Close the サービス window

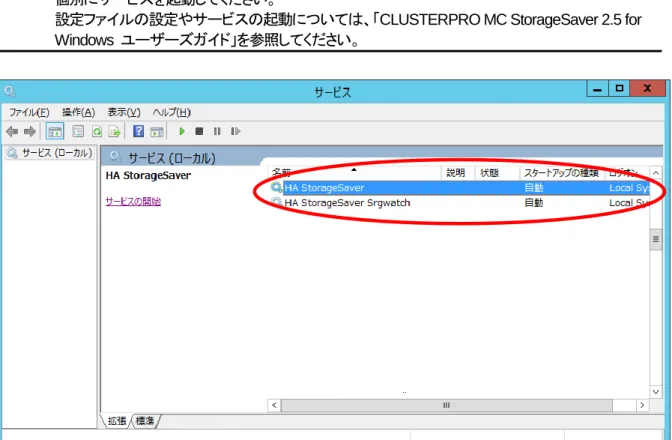[x=648, y=89]
